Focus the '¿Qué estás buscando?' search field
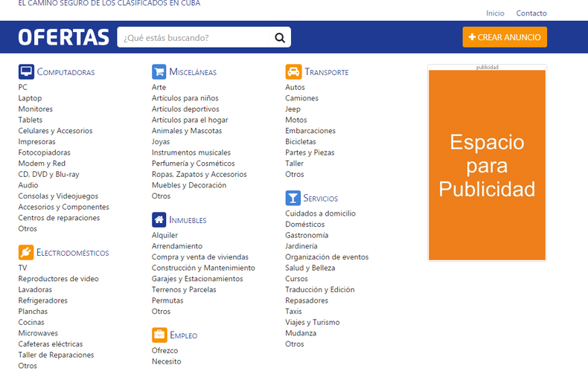This screenshot has width=588, height=377. click(x=195, y=37)
